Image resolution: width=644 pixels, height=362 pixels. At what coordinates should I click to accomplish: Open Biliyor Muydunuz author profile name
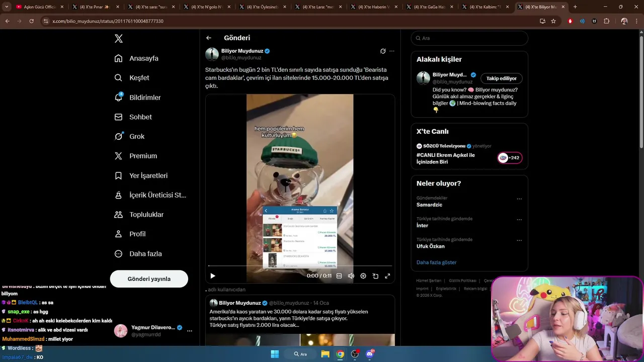click(243, 51)
